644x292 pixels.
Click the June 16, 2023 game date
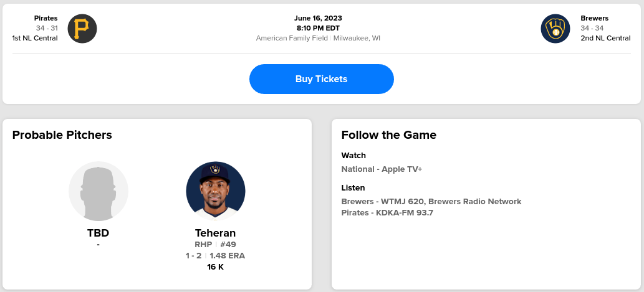click(x=318, y=18)
